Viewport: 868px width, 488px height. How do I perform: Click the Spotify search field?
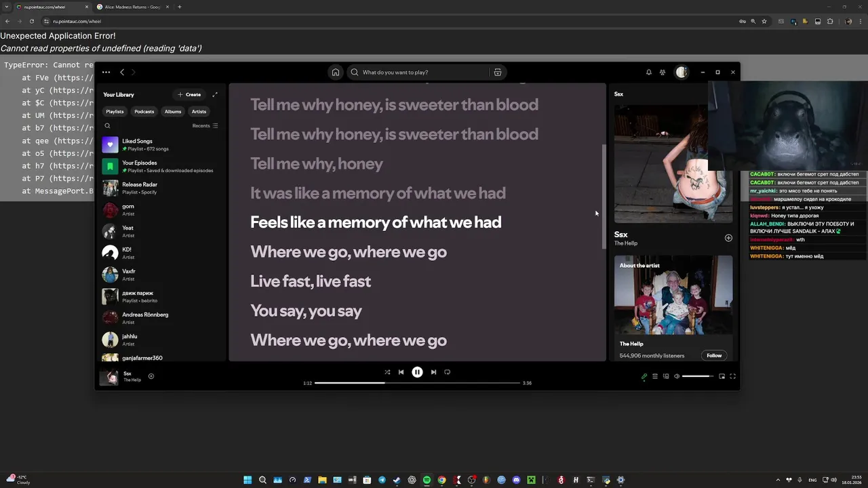(417, 73)
